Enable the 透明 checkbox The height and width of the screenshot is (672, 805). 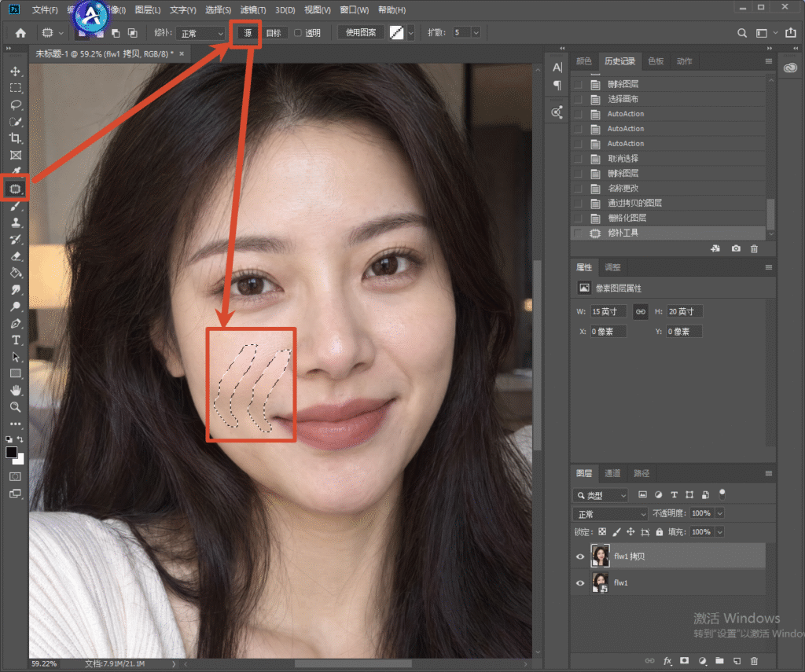pyautogui.click(x=297, y=33)
